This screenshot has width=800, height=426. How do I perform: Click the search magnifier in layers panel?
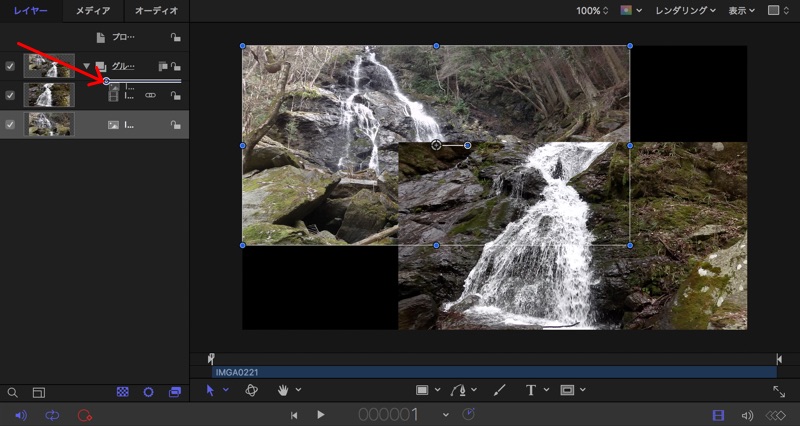[13, 393]
